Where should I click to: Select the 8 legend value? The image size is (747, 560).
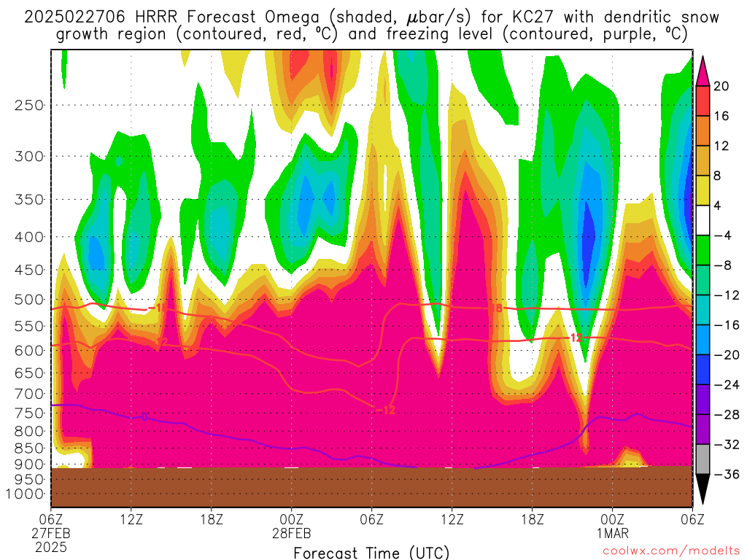(717, 176)
